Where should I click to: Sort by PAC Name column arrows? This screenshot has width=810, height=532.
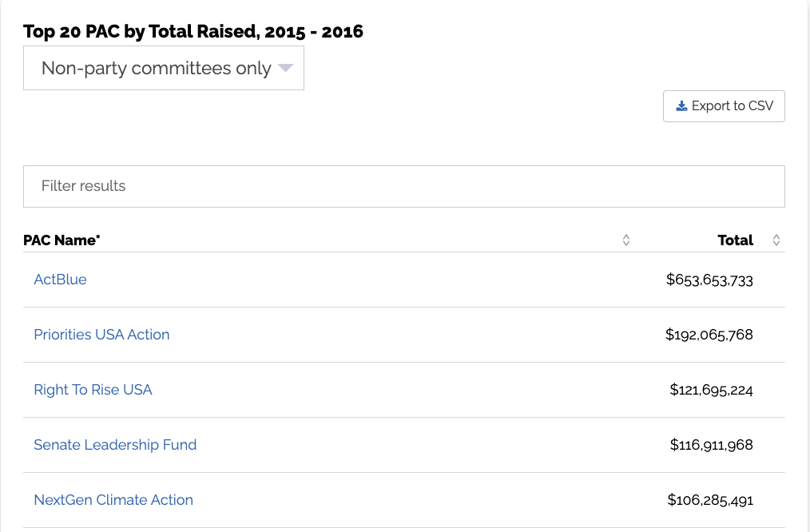click(626, 240)
